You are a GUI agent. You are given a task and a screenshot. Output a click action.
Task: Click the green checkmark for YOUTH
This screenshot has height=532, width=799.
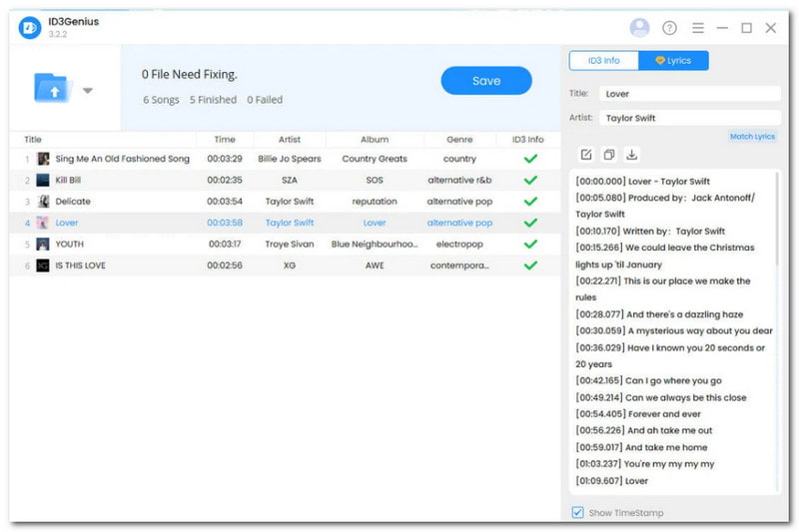tap(530, 244)
